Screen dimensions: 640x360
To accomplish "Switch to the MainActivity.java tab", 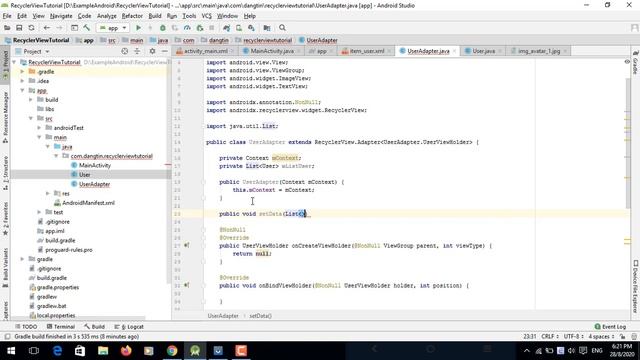I will (271, 51).
